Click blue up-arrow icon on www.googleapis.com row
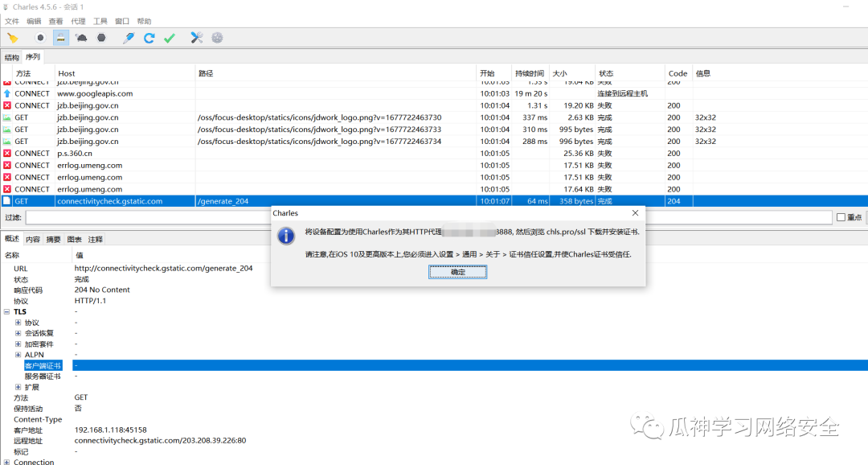868x465 pixels. (7, 93)
